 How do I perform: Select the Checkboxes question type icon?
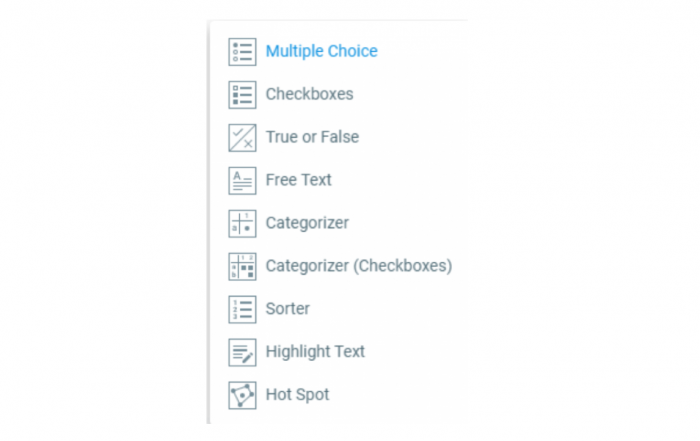point(242,95)
